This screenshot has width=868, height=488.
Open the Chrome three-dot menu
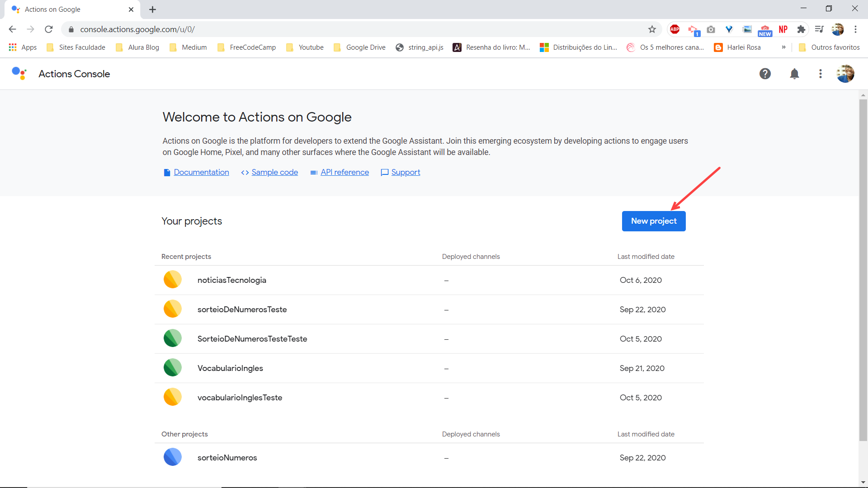(855, 29)
